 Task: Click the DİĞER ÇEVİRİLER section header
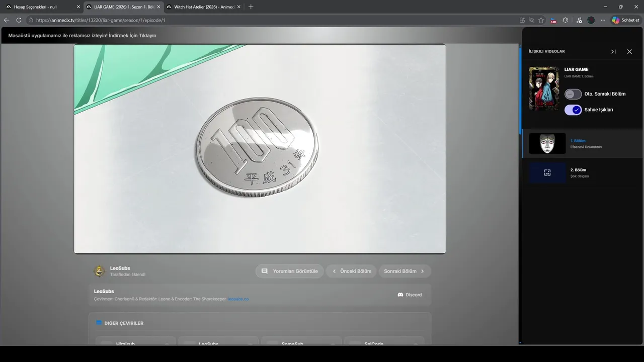(x=124, y=323)
